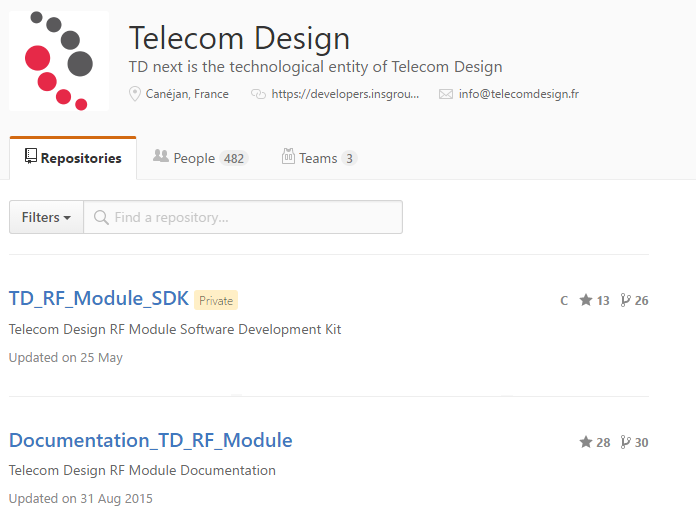The height and width of the screenshot is (530, 696).
Task: Click 'Telecom Design RF Module Documentation' description
Action: 142,470
